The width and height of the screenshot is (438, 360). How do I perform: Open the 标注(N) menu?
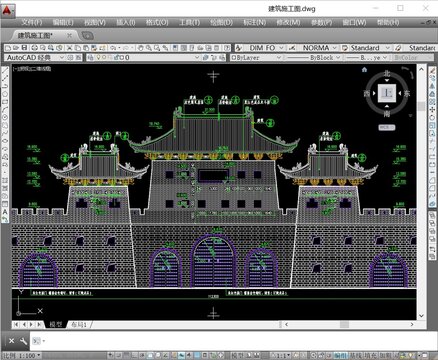click(x=255, y=23)
